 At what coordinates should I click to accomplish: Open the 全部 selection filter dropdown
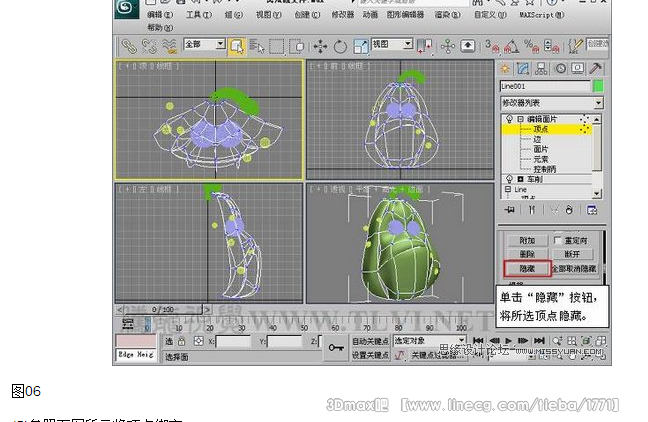pos(204,45)
